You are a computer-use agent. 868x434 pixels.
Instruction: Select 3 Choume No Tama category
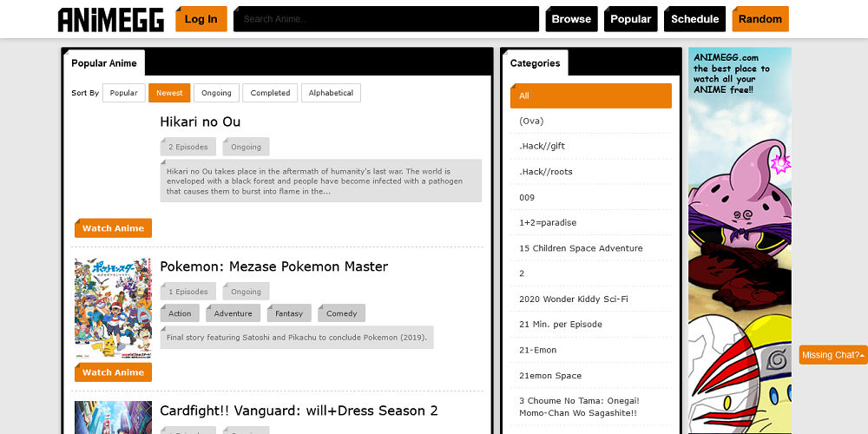pyautogui.click(x=590, y=407)
